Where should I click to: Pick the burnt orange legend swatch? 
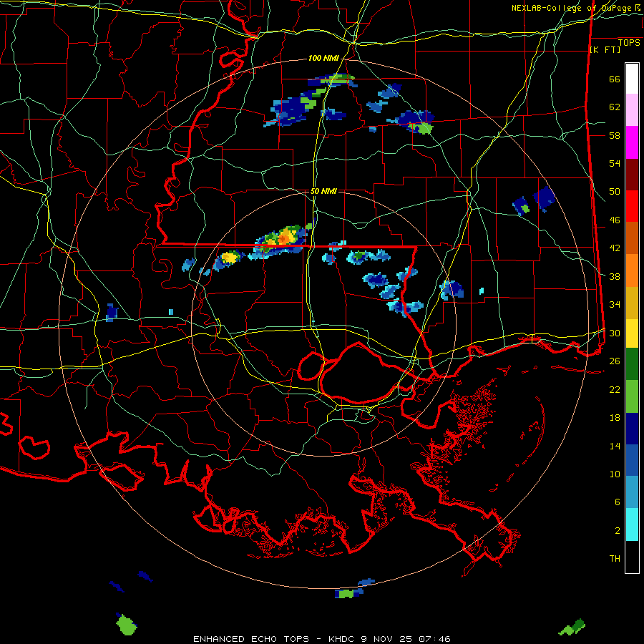tap(632, 238)
